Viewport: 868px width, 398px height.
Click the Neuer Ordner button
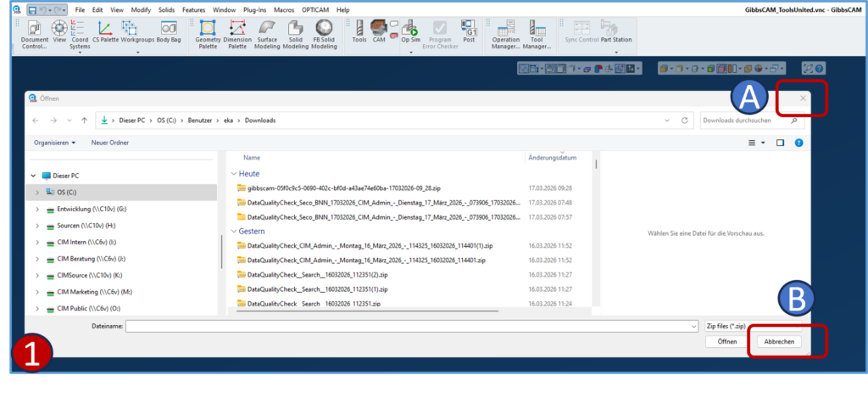pos(110,143)
